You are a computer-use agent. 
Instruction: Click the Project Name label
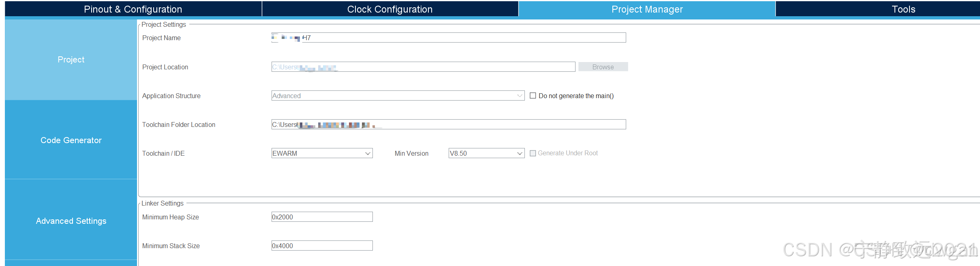[161, 38]
